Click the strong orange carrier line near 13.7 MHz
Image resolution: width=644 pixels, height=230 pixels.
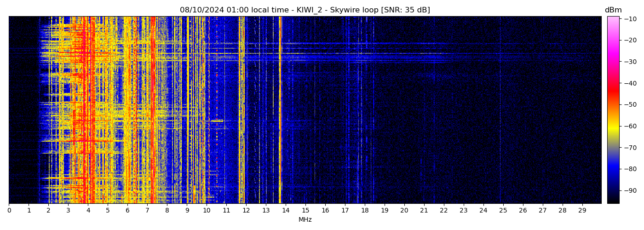tap(280, 110)
